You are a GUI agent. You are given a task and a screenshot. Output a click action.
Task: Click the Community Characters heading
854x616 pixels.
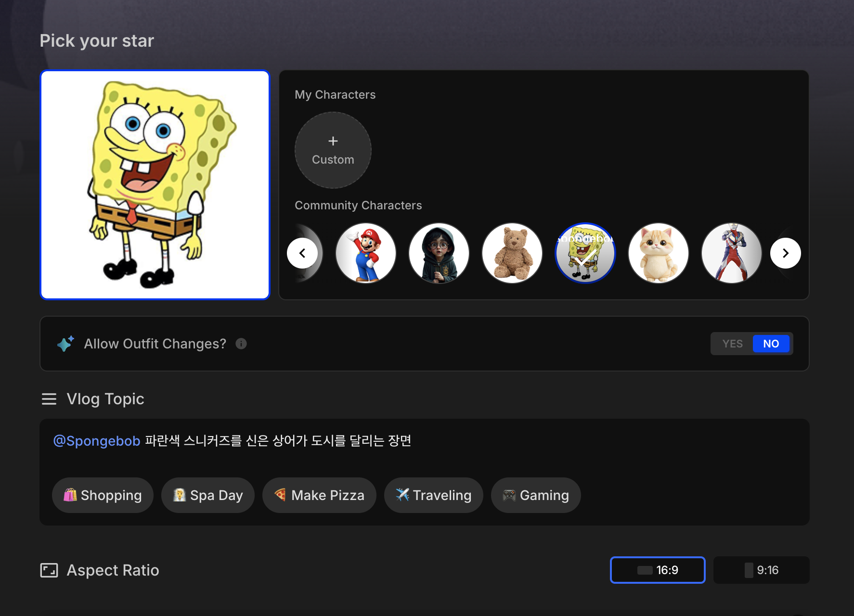(358, 205)
